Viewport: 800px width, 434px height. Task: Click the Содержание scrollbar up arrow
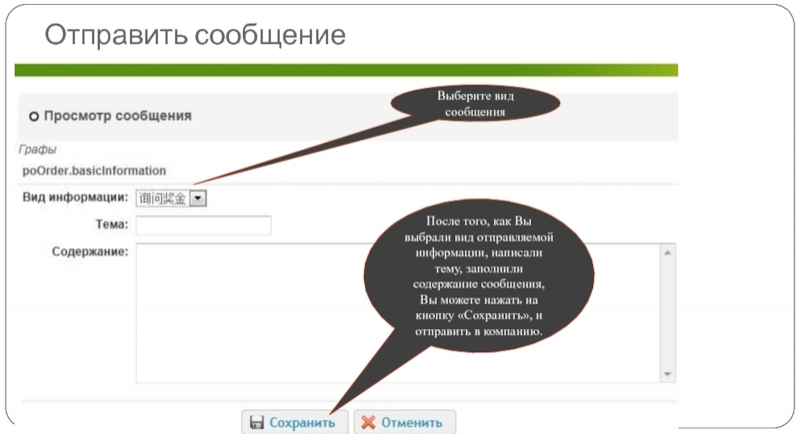tap(667, 253)
